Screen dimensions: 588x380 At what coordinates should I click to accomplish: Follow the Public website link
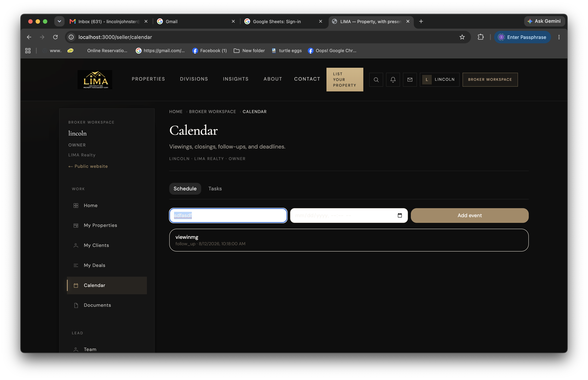(x=88, y=166)
